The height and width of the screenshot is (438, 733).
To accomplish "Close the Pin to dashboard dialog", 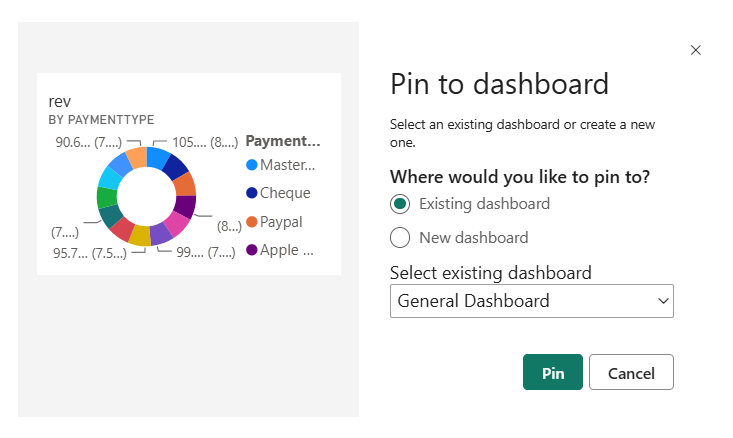I will pos(696,50).
